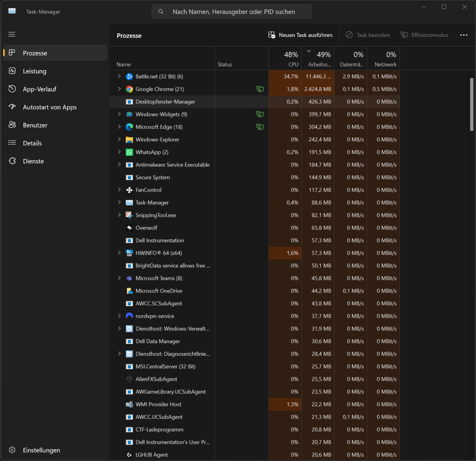
Task: Open the Leistung page
Action: [55, 71]
